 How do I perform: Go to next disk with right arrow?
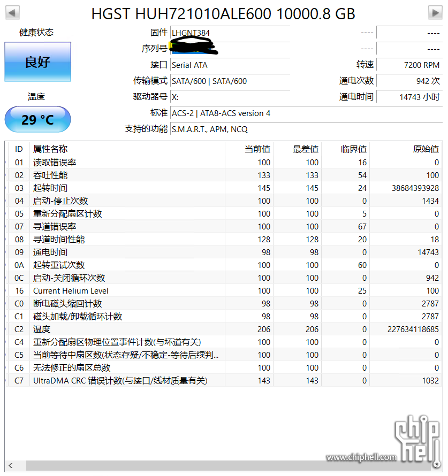point(435,13)
